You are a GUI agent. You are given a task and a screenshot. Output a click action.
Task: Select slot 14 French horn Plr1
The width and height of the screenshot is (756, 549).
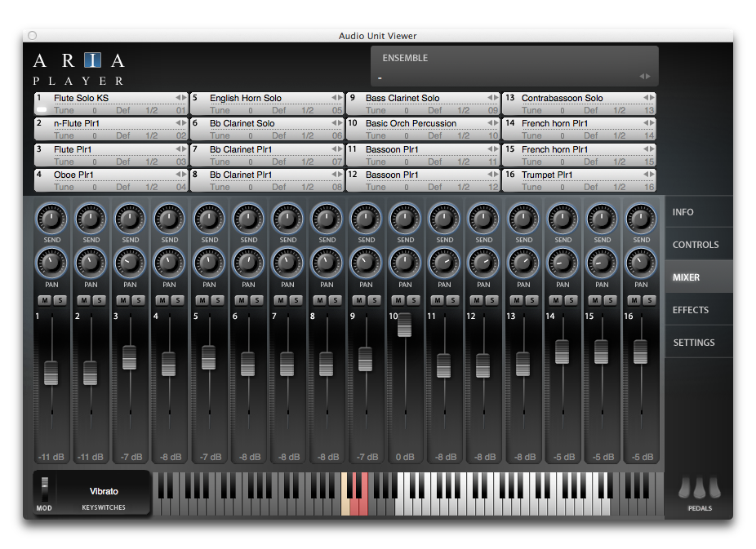pos(579,129)
